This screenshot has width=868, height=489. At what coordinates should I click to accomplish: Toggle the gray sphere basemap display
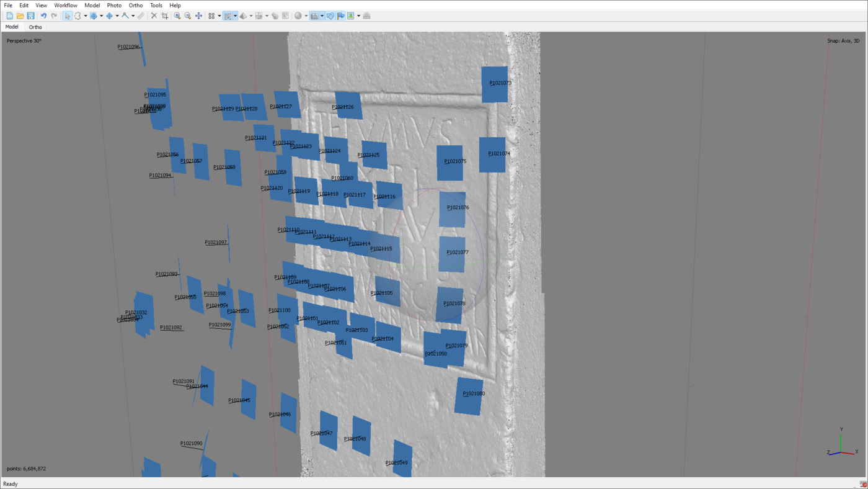coord(298,16)
